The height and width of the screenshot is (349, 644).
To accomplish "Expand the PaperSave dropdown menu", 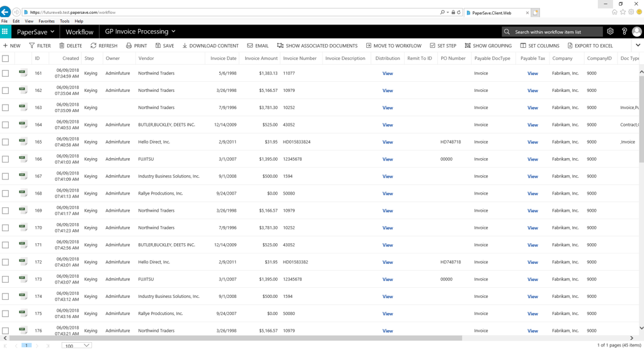I will [35, 31].
